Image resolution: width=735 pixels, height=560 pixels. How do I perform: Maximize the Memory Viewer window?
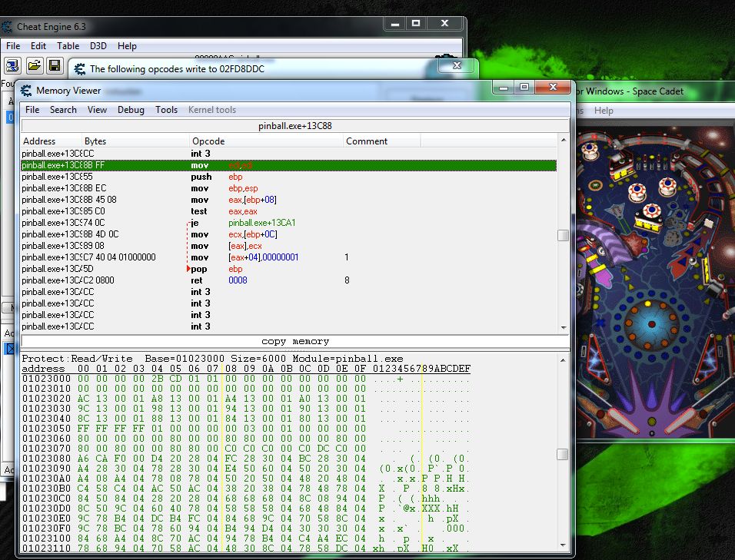[524, 87]
